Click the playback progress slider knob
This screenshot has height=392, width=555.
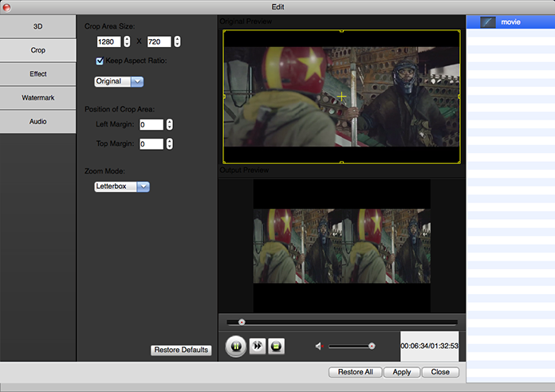[242, 322]
